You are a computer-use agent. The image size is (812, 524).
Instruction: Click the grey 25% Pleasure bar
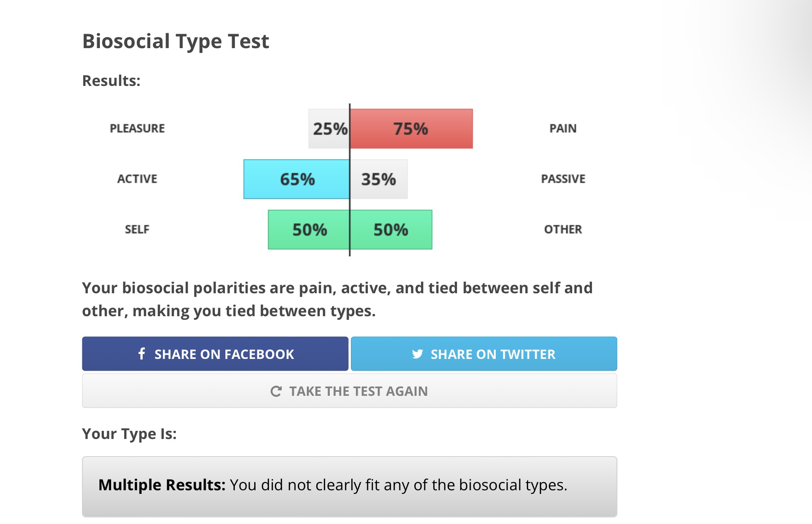click(329, 129)
